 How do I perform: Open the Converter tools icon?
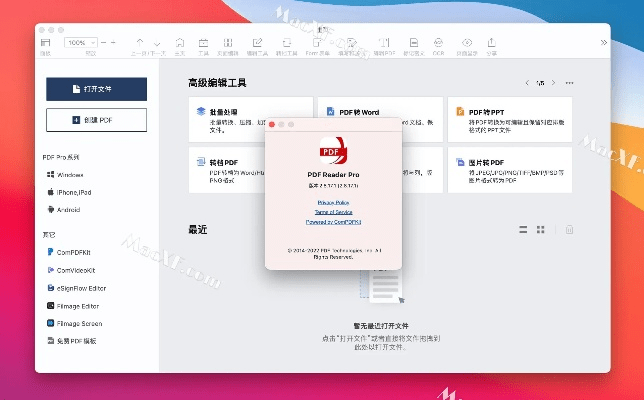pyautogui.click(x=287, y=42)
